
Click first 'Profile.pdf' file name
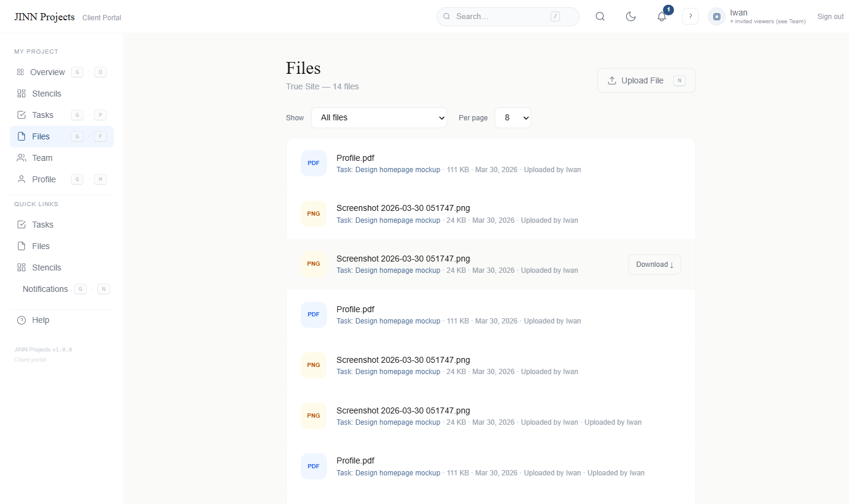[356, 158]
